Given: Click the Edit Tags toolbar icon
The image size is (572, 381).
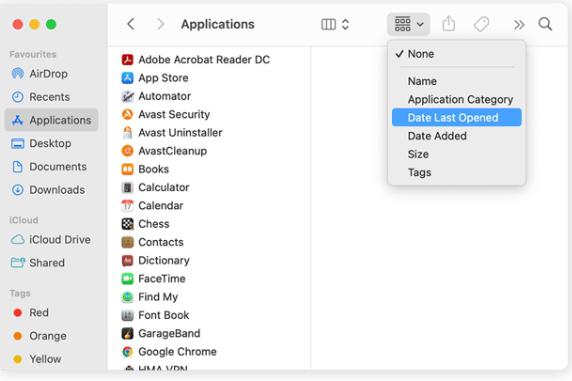Looking at the screenshot, I should (481, 24).
